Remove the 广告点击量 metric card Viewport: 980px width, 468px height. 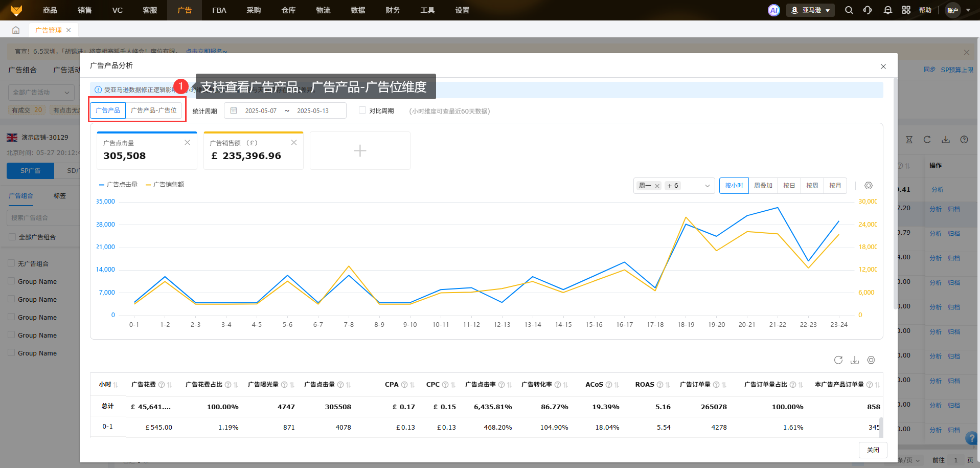click(187, 143)
